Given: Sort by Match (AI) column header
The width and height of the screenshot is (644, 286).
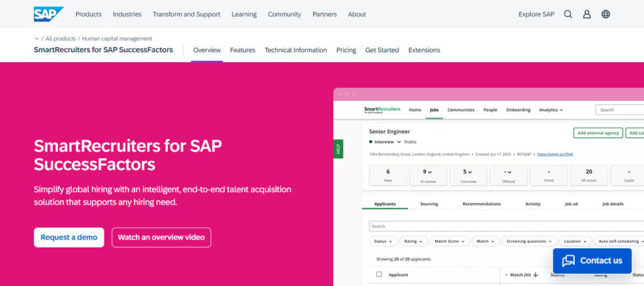Looking at the screenshot, I should 521,275.
